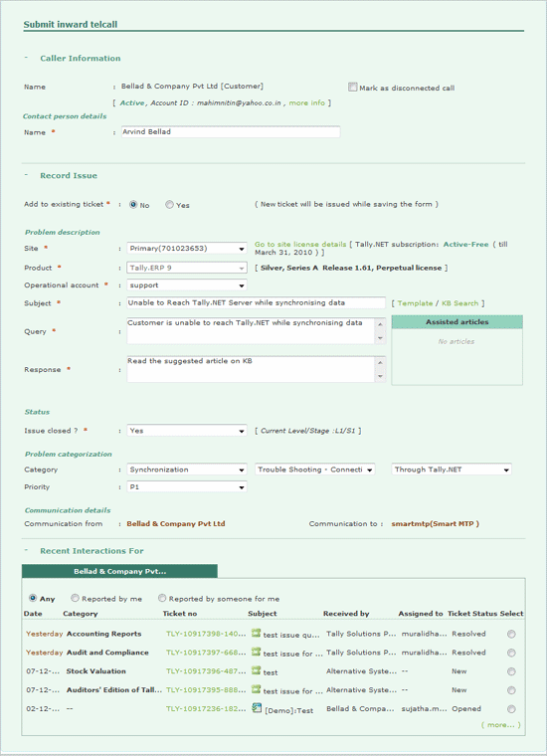Viewport: 547px width, 756px height.
Task: Check Mark as disconnected call
Action: click(352, 88)
